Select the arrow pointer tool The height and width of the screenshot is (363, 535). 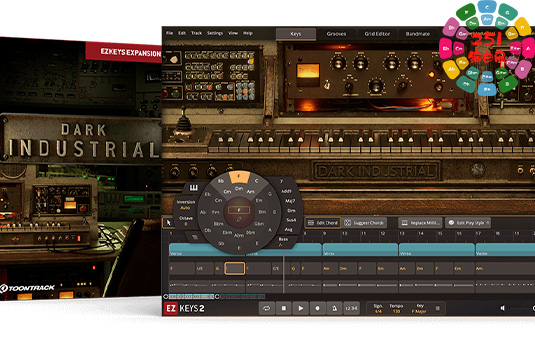(x=168, y=223)
